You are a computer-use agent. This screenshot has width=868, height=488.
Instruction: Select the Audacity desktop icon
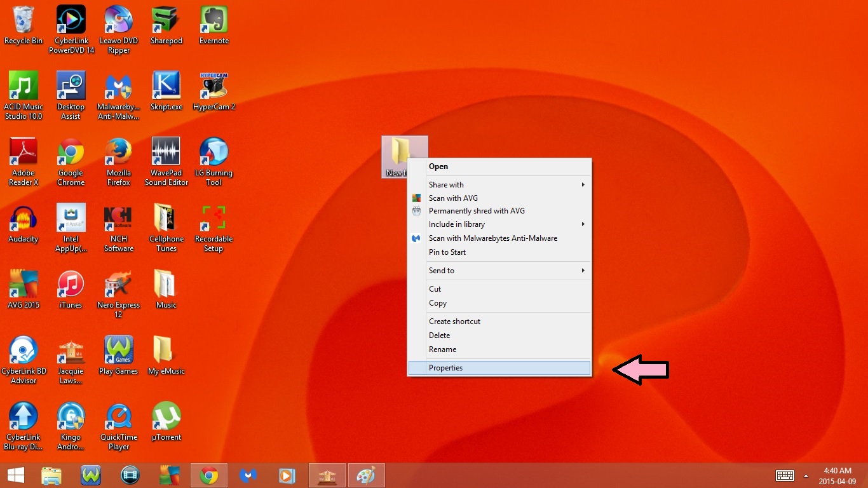[24, 224]
